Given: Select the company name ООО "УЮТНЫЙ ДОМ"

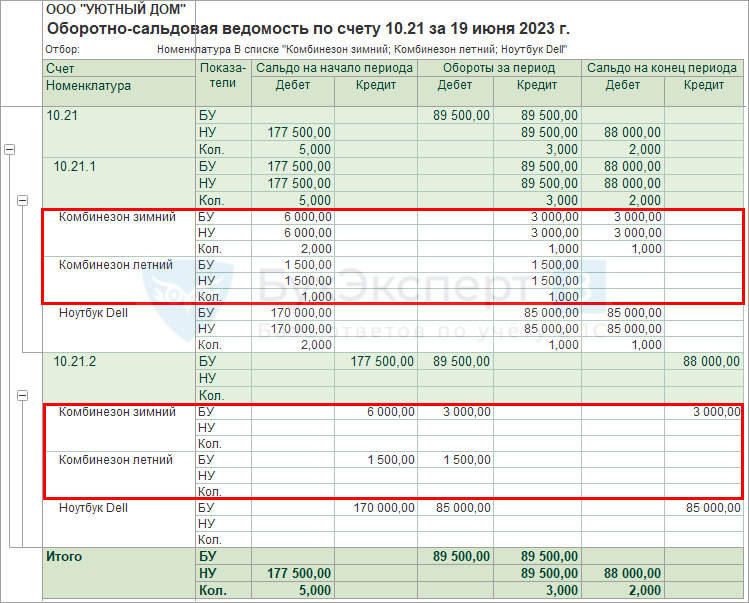Looking at the screenshot, I should (115, 10).
